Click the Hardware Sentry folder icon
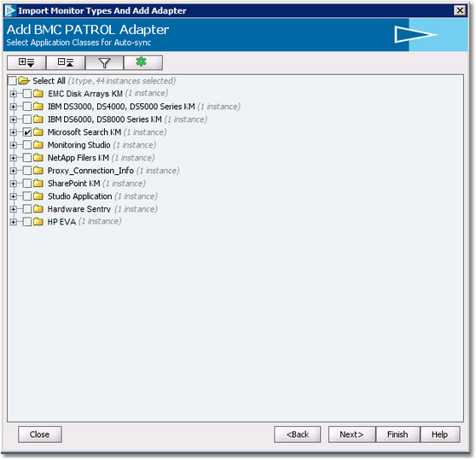 point(38,209)
